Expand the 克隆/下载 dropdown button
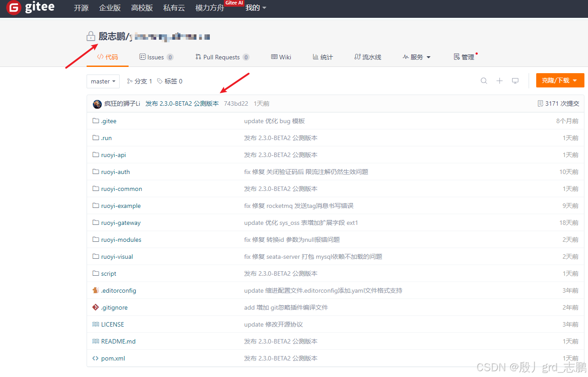This screenshot has width=588, height=377. (x=560, y=80)
